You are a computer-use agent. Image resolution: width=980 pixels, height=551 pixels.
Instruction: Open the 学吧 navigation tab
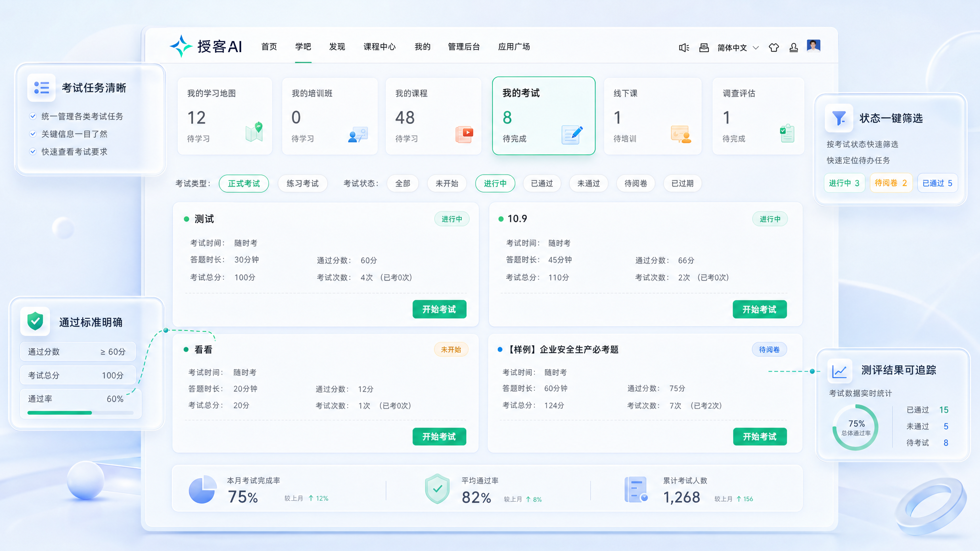point(303,47)
